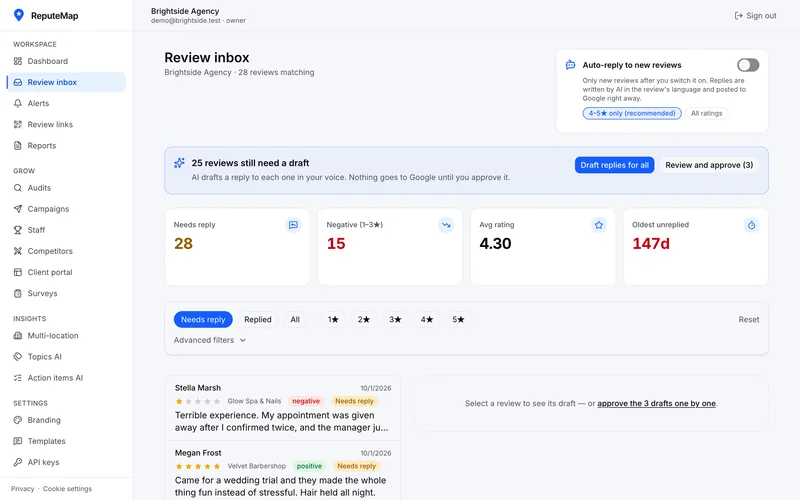The image size is (800, 500).
Task: Click the negative tag on Stella Marsh review
Action: coord(306,401)
